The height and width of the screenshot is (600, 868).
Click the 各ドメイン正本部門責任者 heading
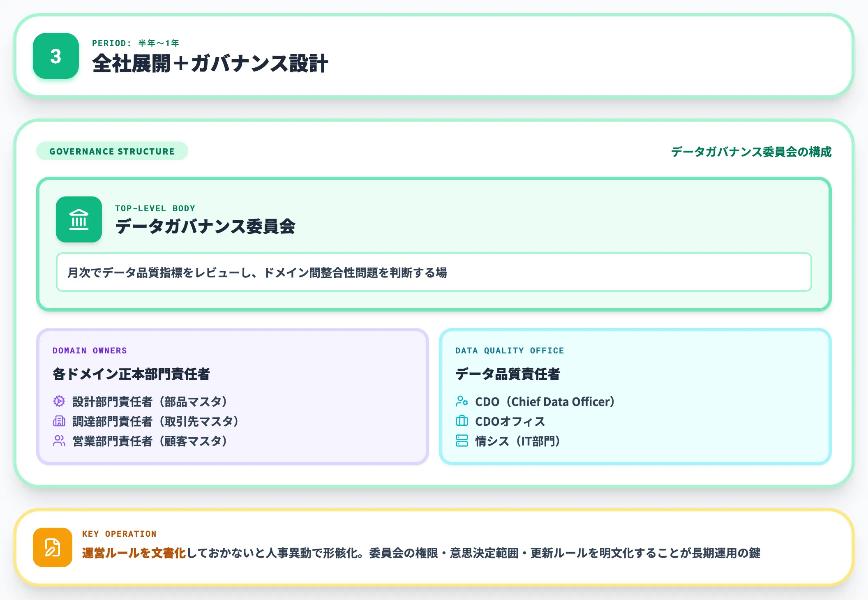[131, 374]
